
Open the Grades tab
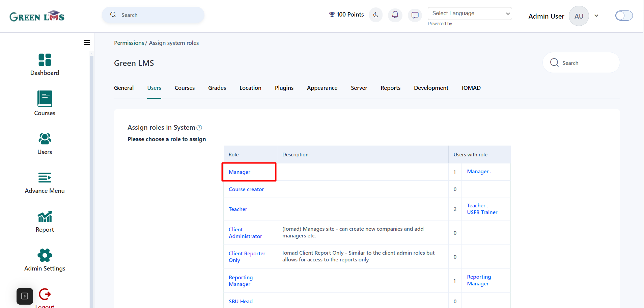(217, 88)
